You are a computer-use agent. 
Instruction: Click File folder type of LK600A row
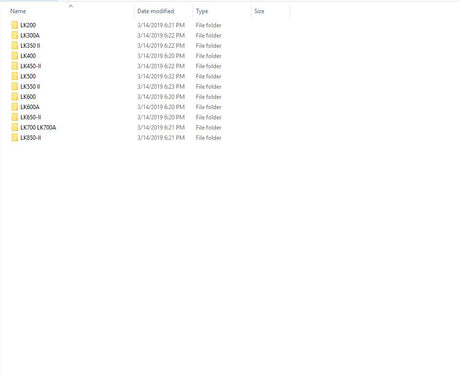pyautogui.click(x=208, y=107)
